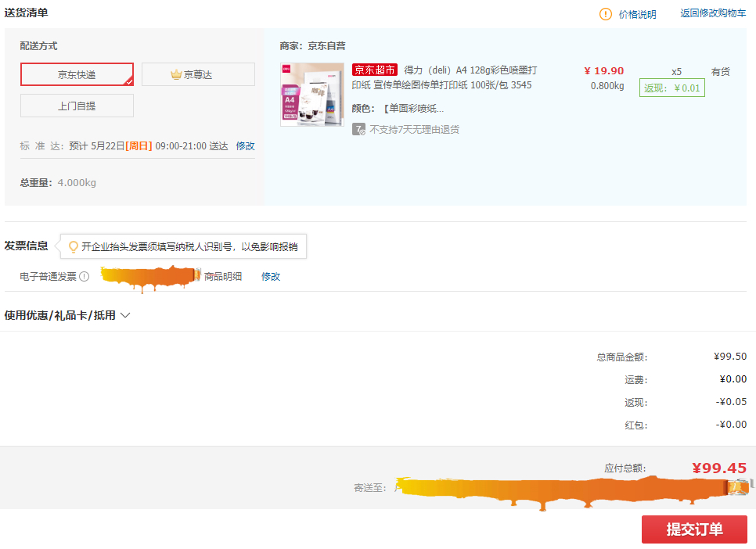
Task: Choose 京尊达 delivery option
Action: 198,75
